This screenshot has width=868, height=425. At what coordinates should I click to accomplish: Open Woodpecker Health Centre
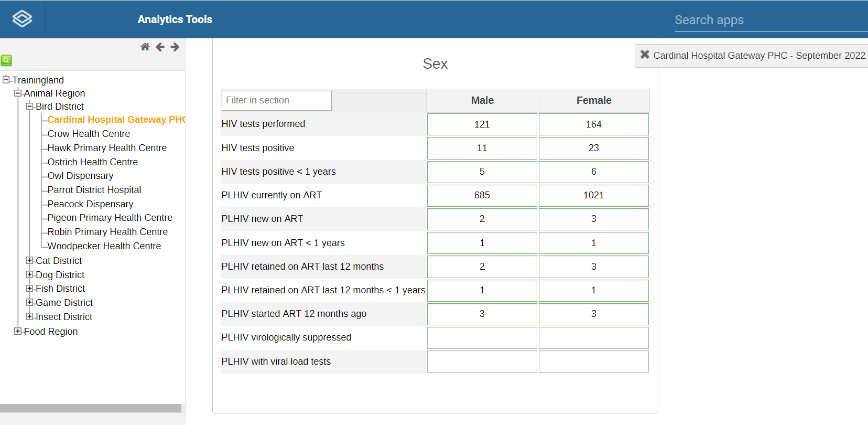point(104,246)
